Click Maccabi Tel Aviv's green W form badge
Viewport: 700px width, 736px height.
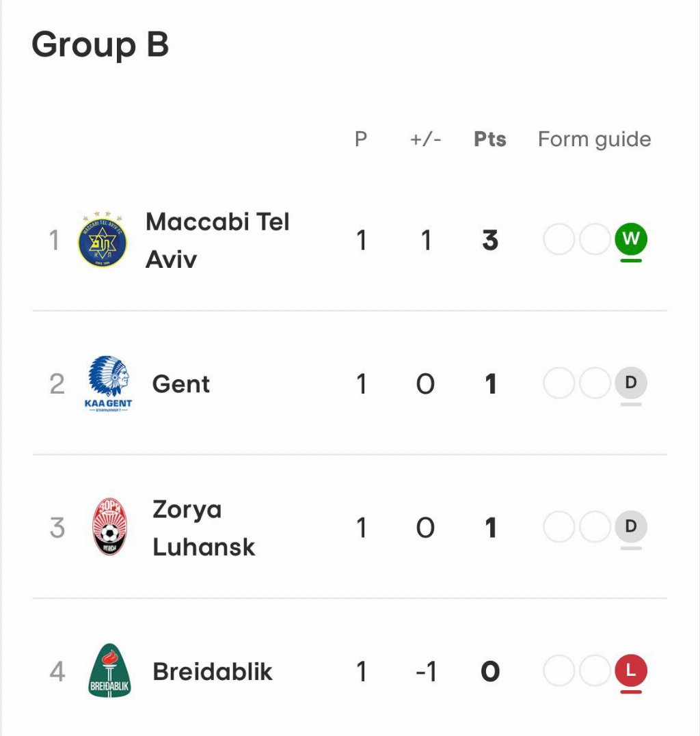click(x=630, y=239)
